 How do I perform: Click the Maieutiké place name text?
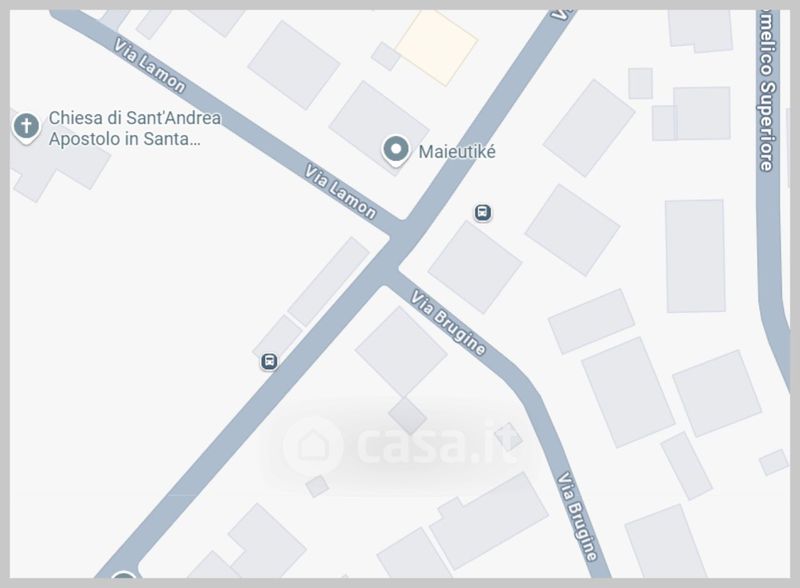click(x=457, y=152)
